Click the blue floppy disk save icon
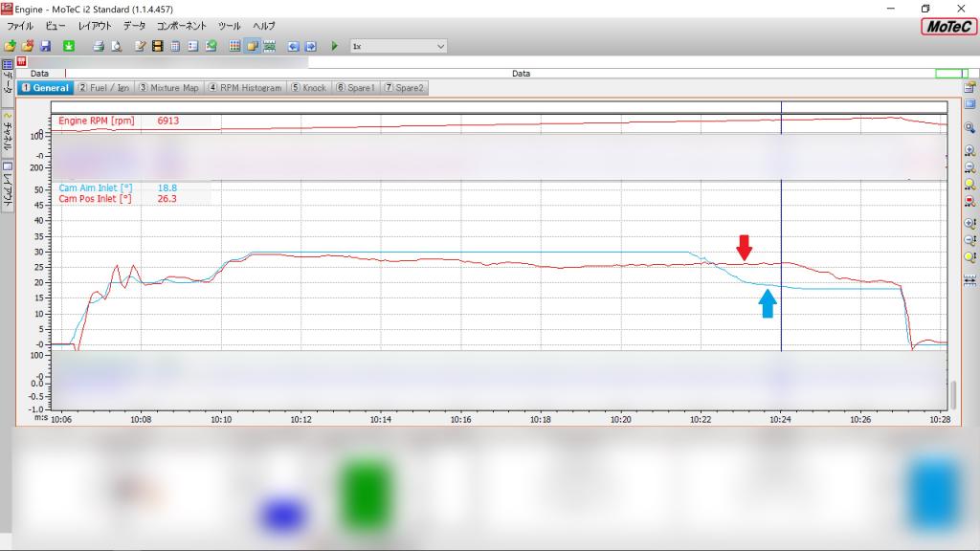The image size is (980, 551). pos(45,46)
